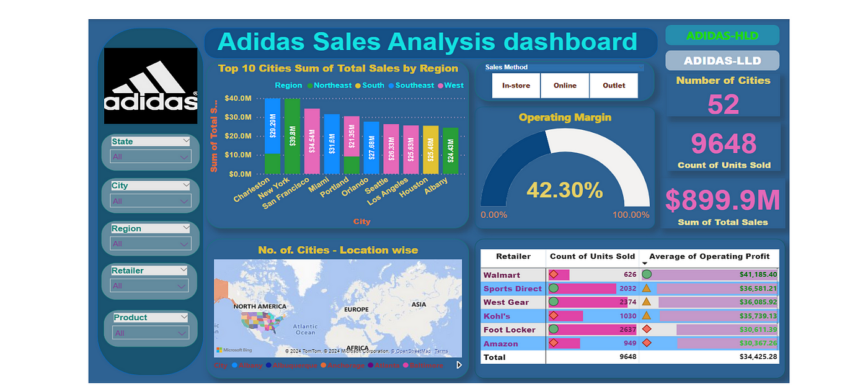Click the Amazon retailer name

[x=500, y=343]
